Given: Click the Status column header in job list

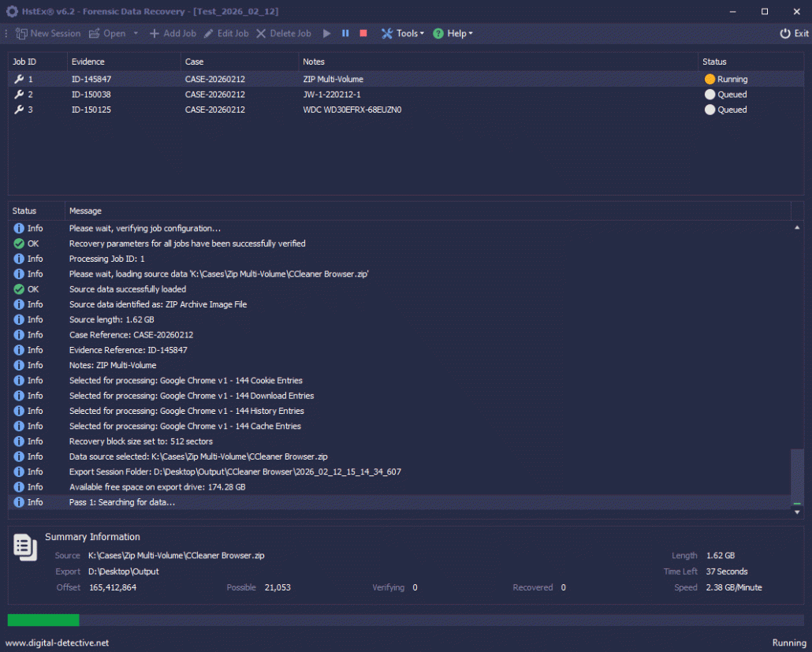Looking at the screenshot, I should [714, 61].
